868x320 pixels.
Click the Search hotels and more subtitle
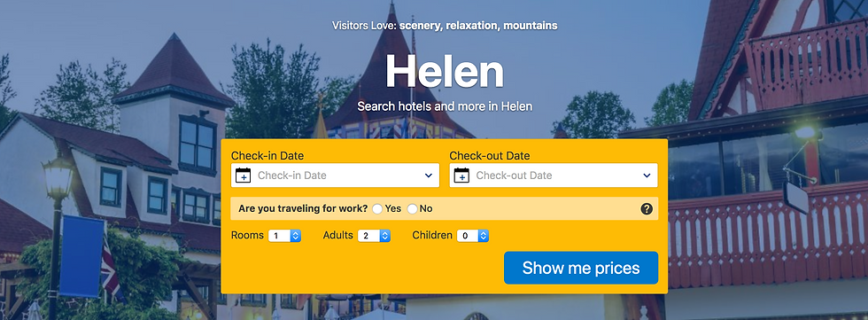[x=445, y=106]
